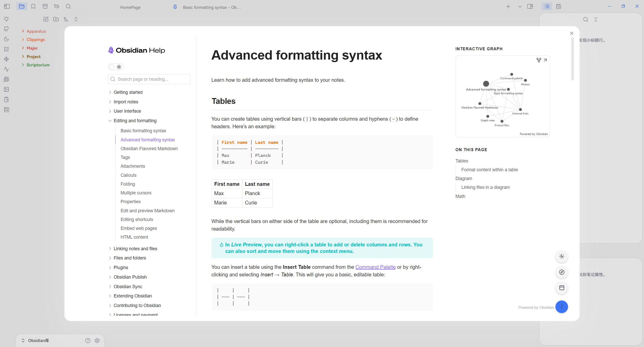Open the Command Palette link

click(375, 267)
